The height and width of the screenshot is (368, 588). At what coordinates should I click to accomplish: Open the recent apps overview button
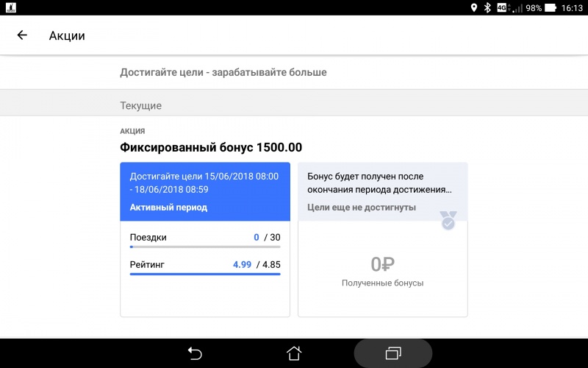click(393, 353)
